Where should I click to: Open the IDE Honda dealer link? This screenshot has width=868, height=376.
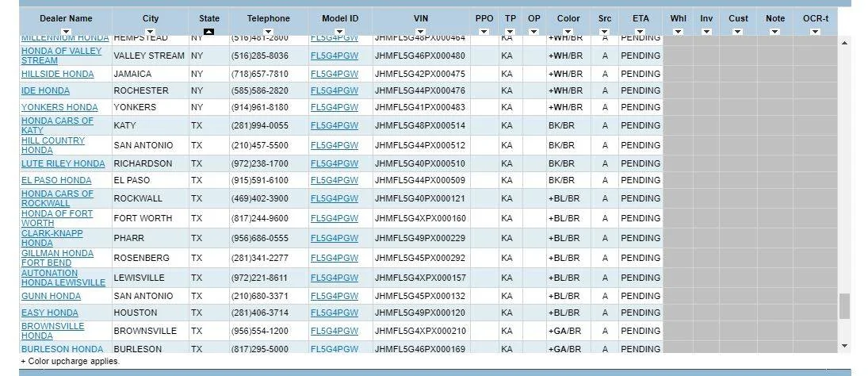45,90
